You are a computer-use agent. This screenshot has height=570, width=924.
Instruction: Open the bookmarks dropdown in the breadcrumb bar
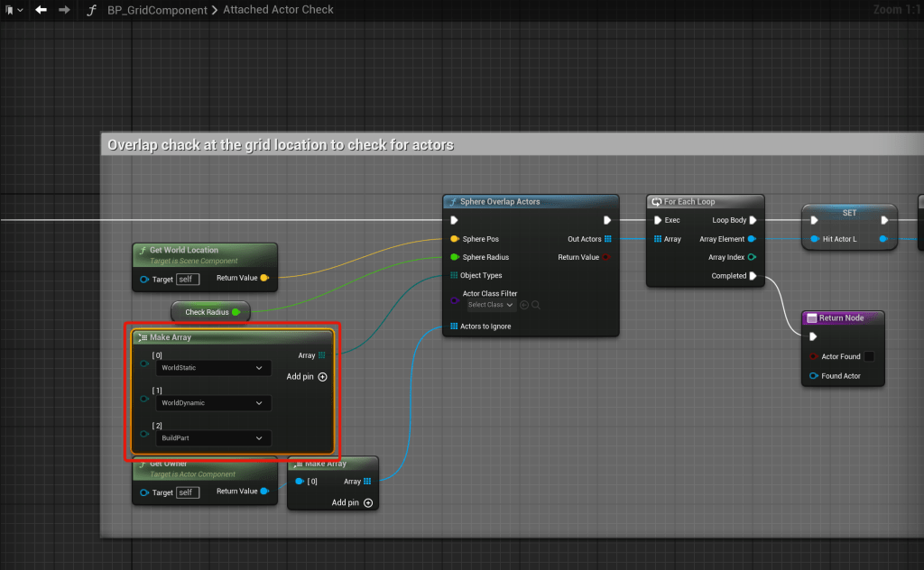(13, 10)
